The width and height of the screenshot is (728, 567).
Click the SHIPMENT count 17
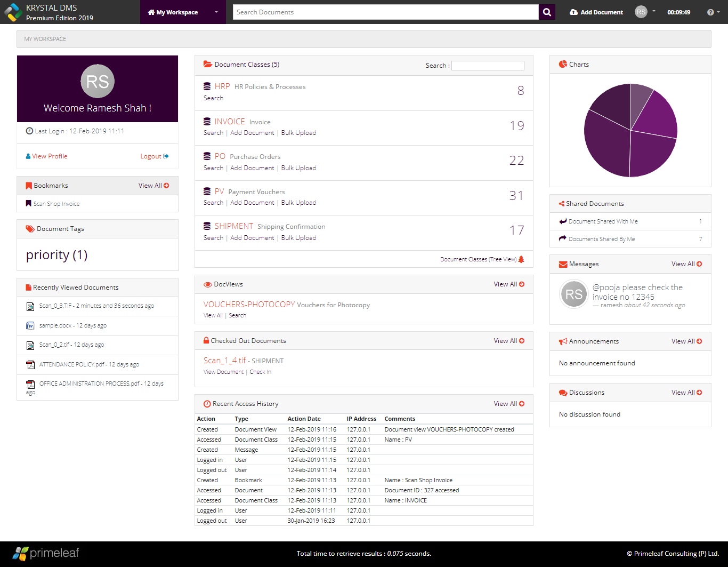pyautogui.click(x=516, y=230)
